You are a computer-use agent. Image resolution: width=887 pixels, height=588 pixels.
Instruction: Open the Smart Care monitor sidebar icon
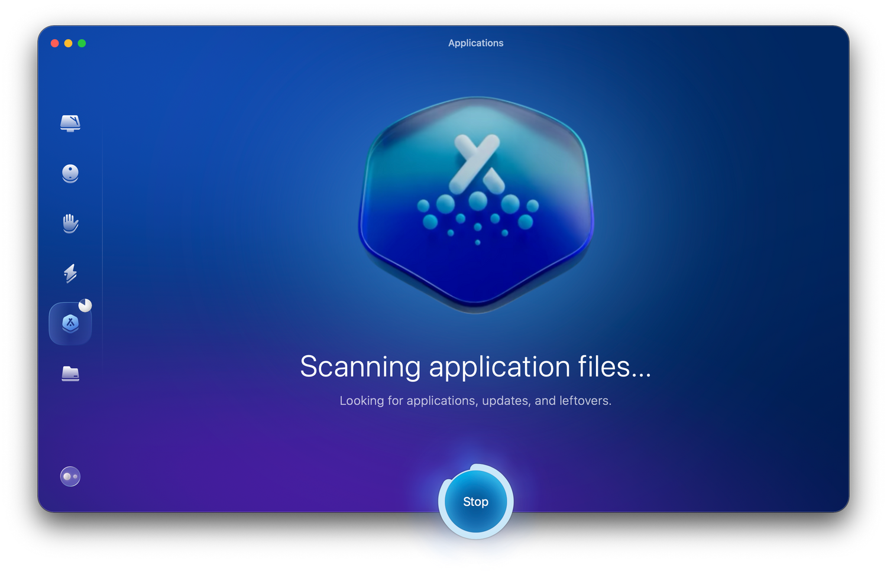[70, 123]
